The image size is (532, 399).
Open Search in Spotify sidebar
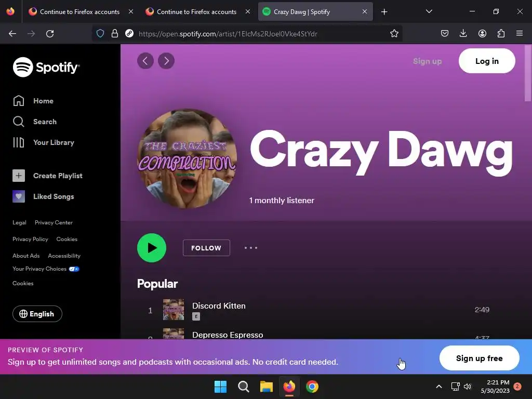(x=35, y=122)
